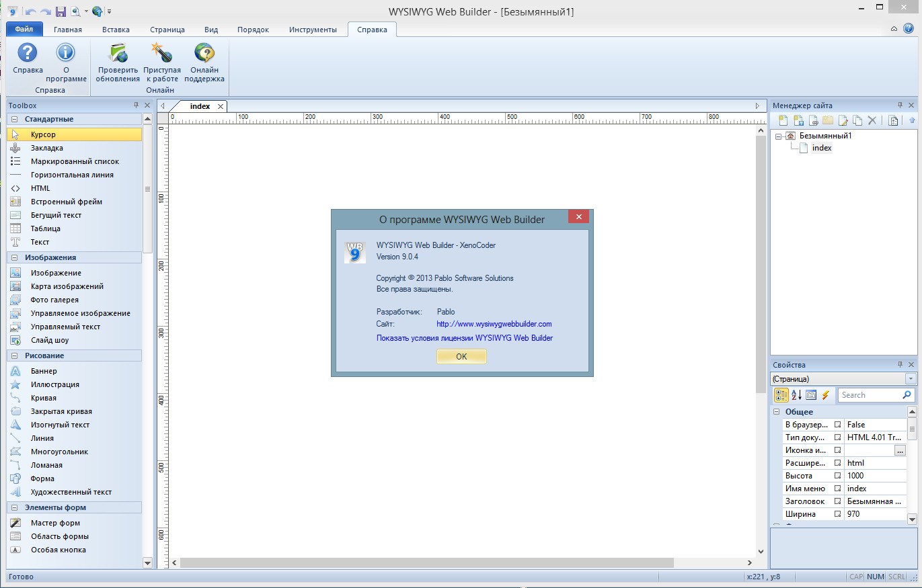Pin the Toolbox panel
This screenshot has height=588, width=922.
[x=137, y=106]
